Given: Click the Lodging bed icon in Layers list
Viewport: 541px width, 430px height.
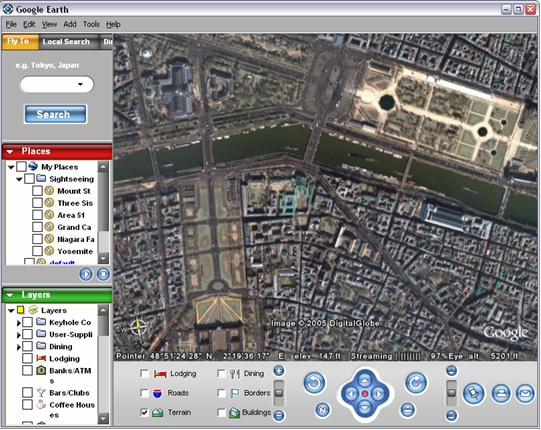Looking at the screenshot, I should click(41, 359).
